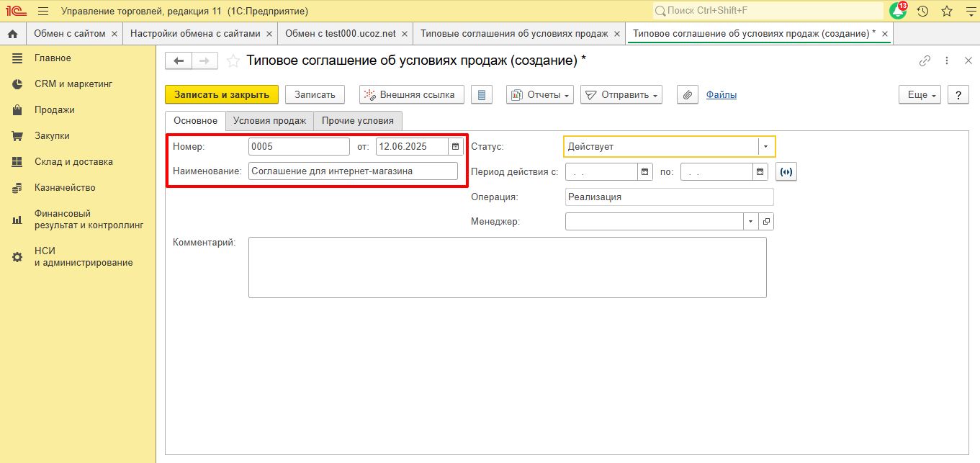Image resolution: width=980 pixels, height=463 pixels.
Task: Open notifications bell with badge
Action: [897, 11]
